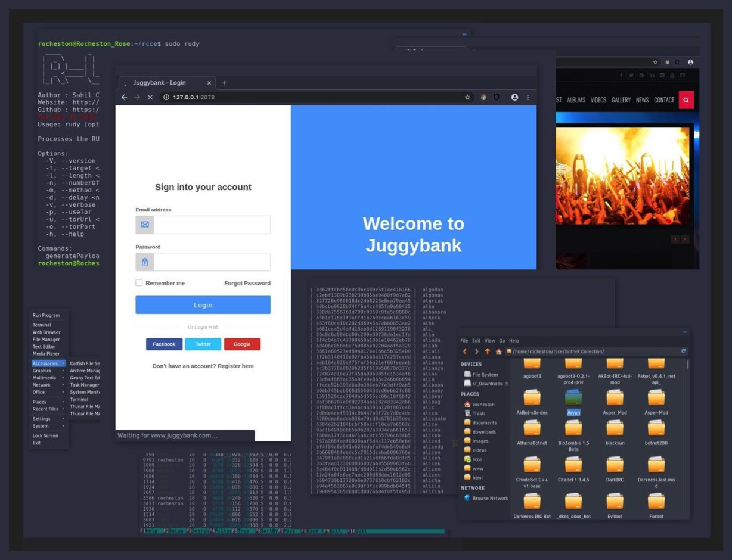Expand the Places submenu
This screenshot has height=560, width=732.
coord(48,402)
